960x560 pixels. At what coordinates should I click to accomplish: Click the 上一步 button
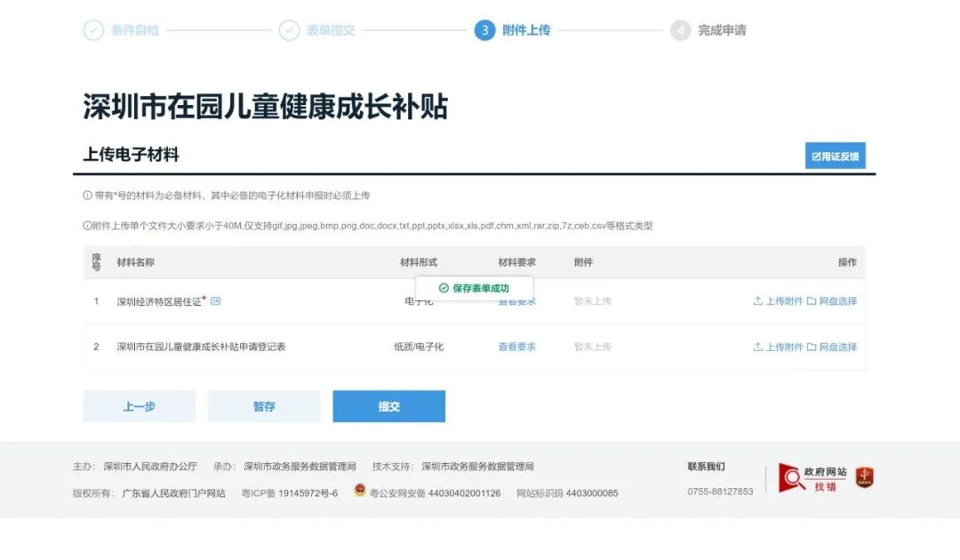click(x=139, y=406)
